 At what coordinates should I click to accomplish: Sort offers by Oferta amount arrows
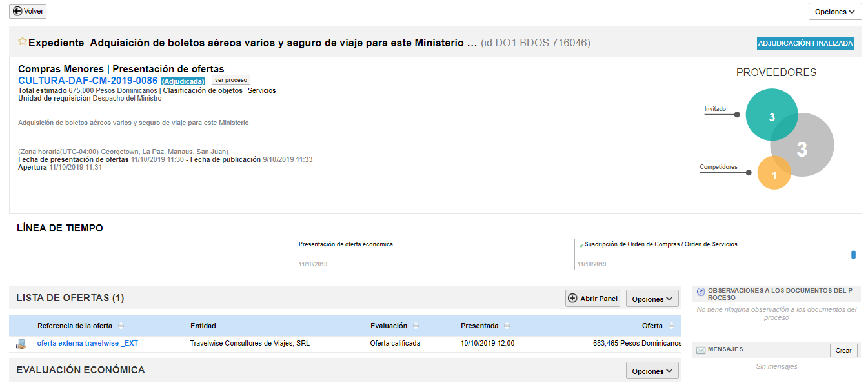(x=672, y=326)
